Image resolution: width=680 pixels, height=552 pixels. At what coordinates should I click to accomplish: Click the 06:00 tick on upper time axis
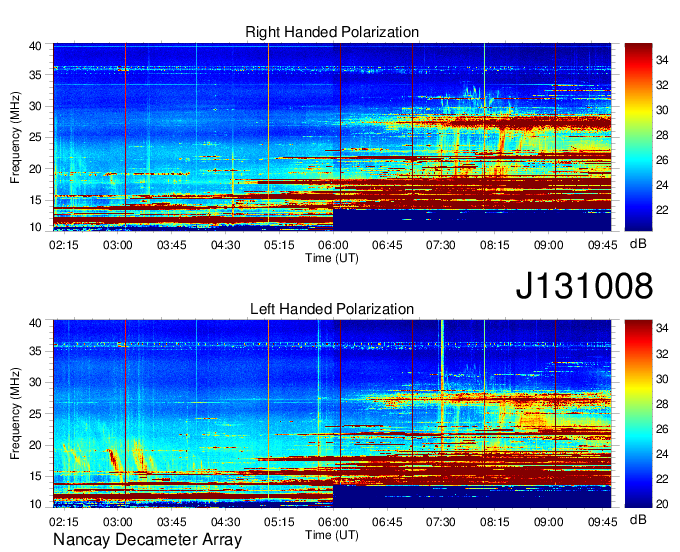333,245
